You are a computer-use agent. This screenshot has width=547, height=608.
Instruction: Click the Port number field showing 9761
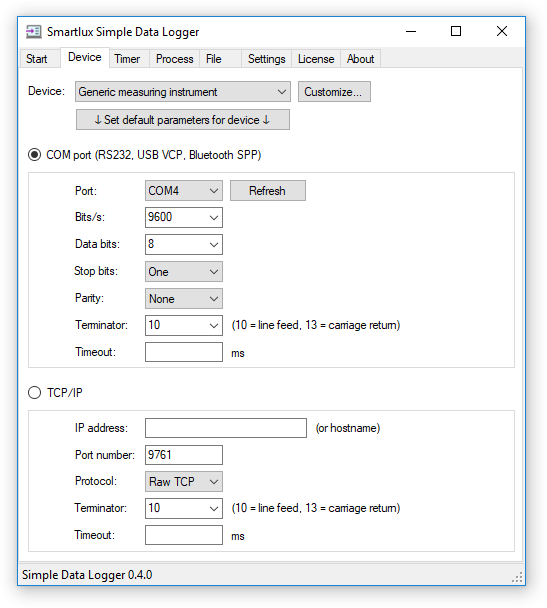(184, 455)
